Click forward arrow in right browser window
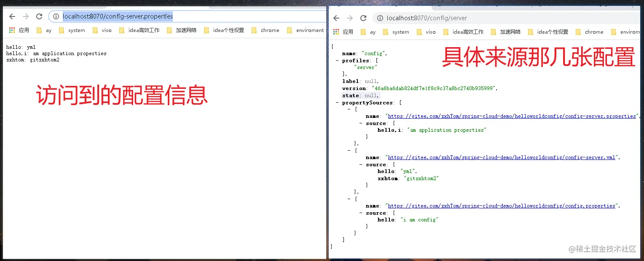Screen dimensions: 644x261 (350, 18)
